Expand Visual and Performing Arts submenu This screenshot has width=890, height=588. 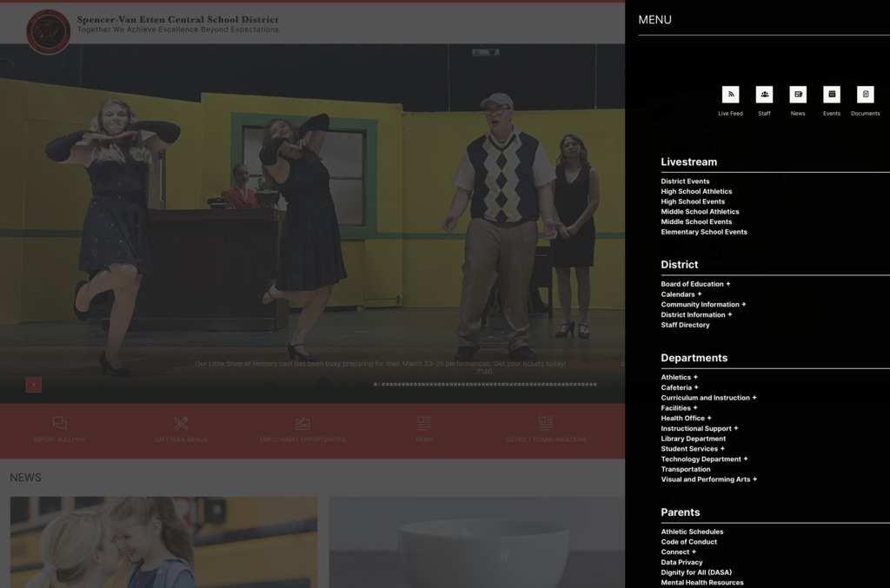click(x=755, y=479)
